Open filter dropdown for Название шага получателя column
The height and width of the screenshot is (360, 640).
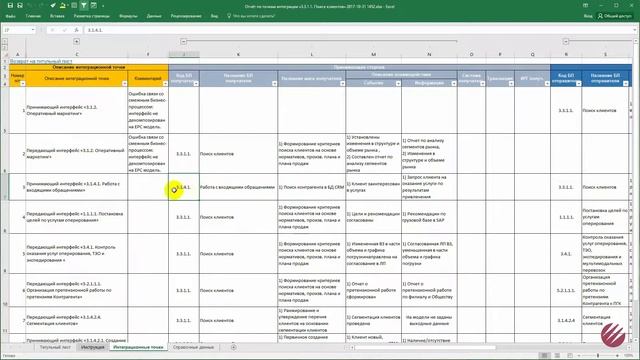click(x=342, y=84)
